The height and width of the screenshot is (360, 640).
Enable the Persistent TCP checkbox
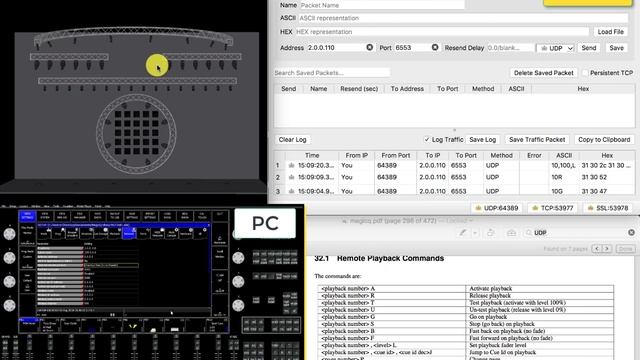pos(585,73)
